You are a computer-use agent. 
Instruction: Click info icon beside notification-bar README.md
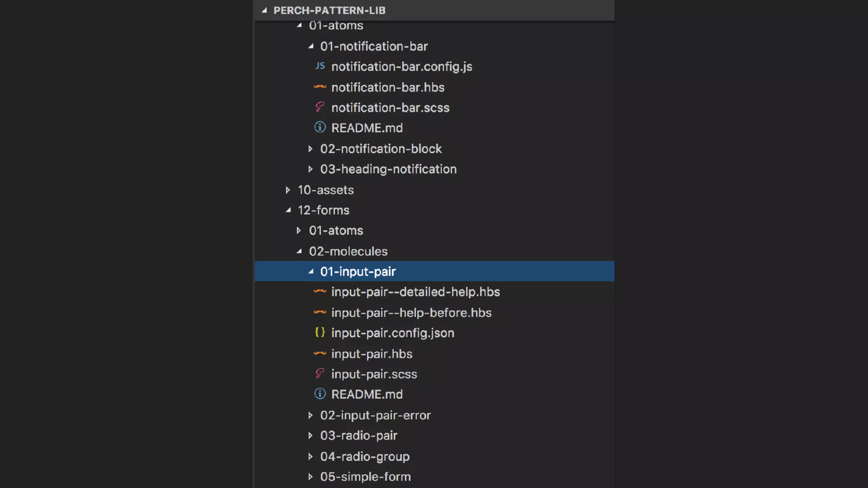point(320,127)
